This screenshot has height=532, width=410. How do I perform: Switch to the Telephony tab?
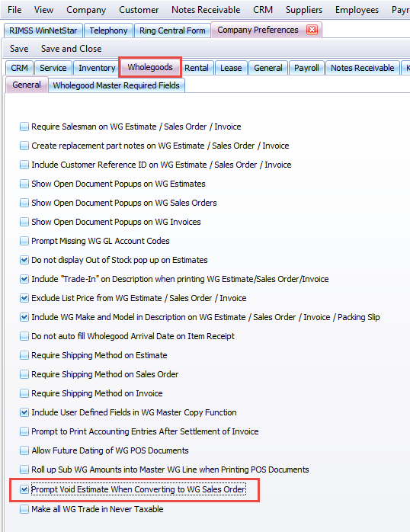[108, 30]
